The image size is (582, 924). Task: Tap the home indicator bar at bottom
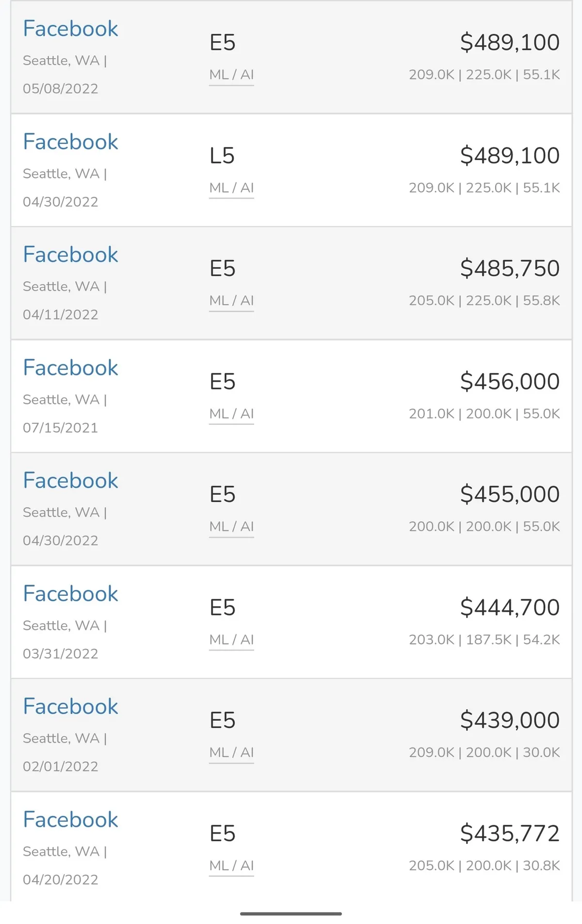(291, 914)
